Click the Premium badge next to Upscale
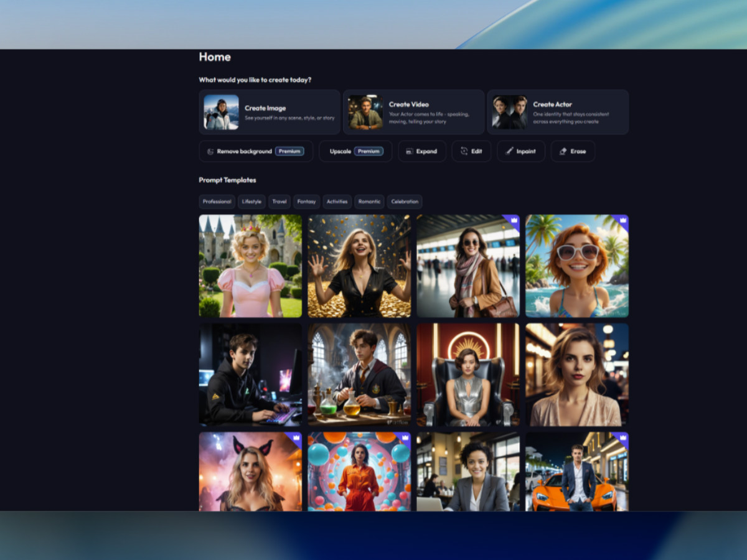This screenshot has height=560, width=747. pos(369,151)
